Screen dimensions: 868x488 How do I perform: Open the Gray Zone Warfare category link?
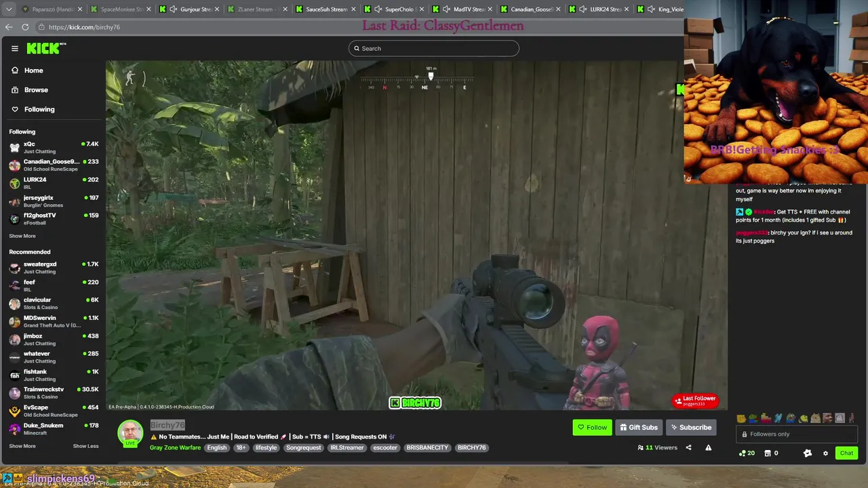[x=175, y=447]
